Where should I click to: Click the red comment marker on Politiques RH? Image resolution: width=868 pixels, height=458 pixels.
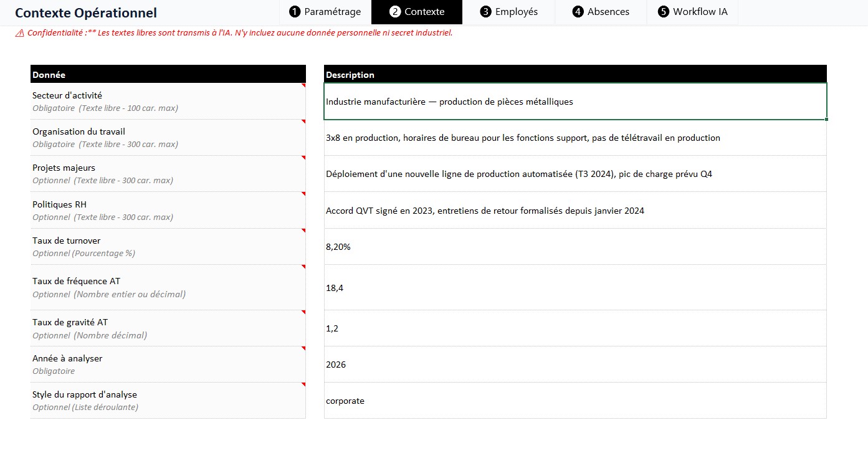[303, 194]
